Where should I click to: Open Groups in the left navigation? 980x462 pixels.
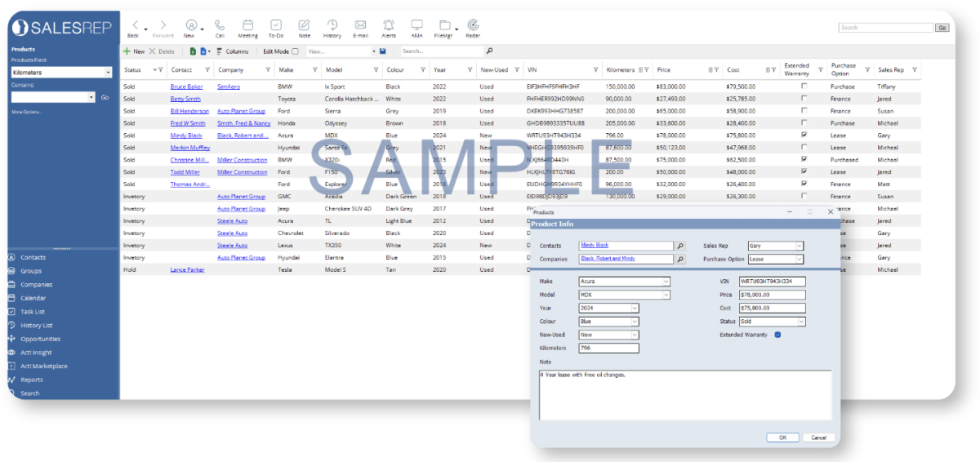tap(31, 271)
